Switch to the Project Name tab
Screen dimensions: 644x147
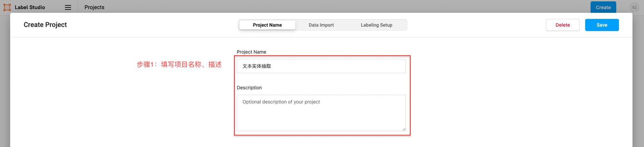(x=267, y=25)
